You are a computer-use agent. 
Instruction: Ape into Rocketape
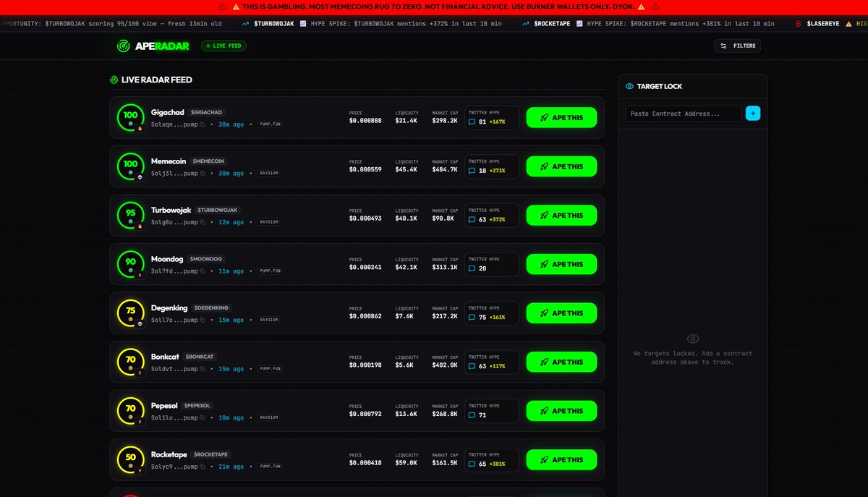pos(561,459)
